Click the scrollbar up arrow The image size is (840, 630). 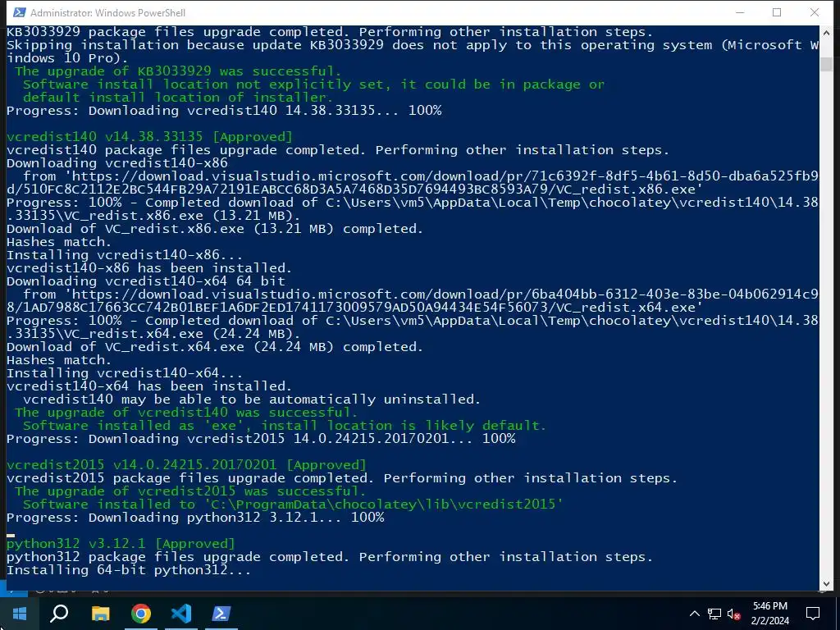pos(826,33)
